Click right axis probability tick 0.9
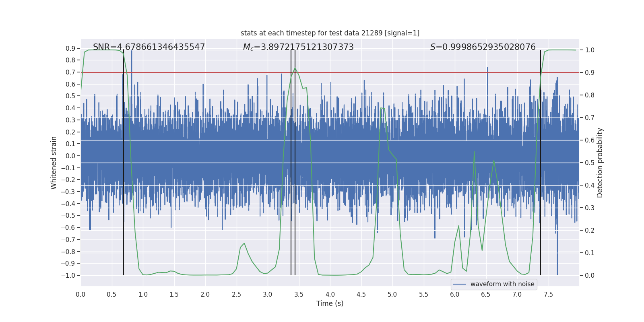 coord(590,73)
